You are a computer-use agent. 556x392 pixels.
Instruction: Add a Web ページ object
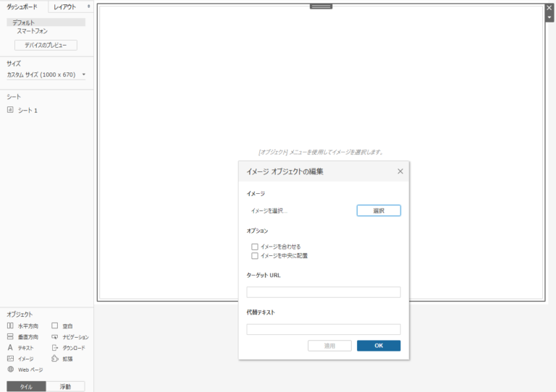point(11,370)
